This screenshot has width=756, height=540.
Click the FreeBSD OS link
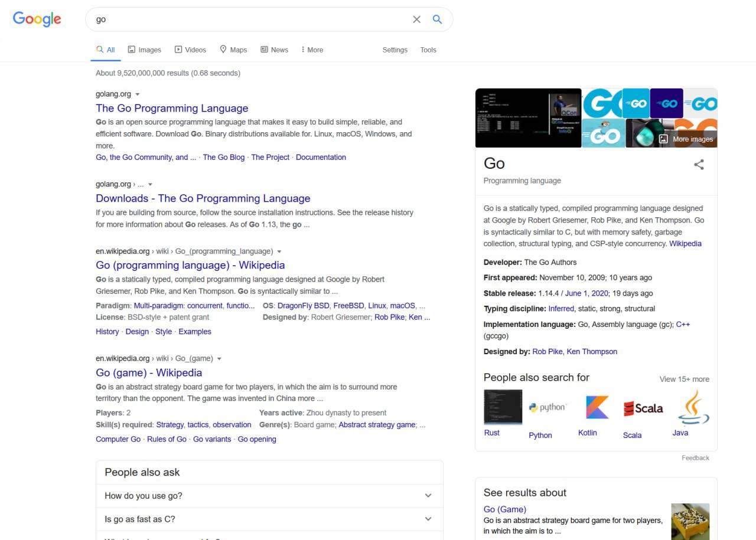348,306
